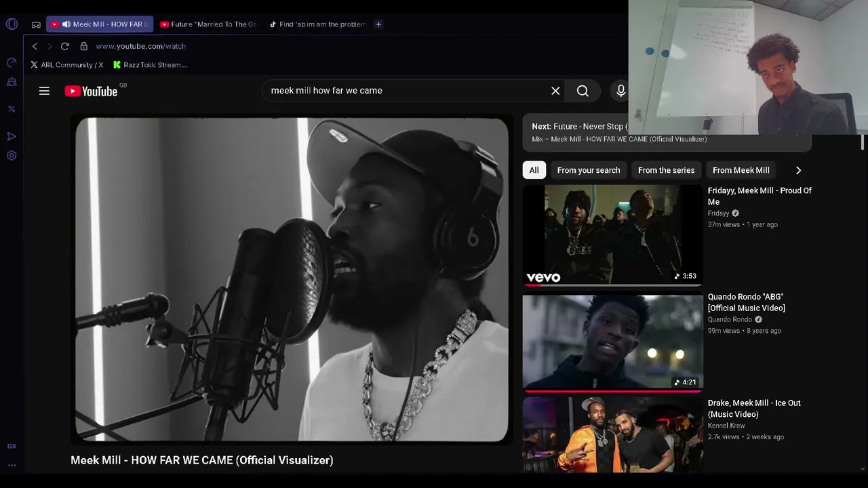Image resolution: width=868 pixels, height=488 pixels.
Task: Click '2.7k views • 2 weeks ago' text
Action: [746, 437]
